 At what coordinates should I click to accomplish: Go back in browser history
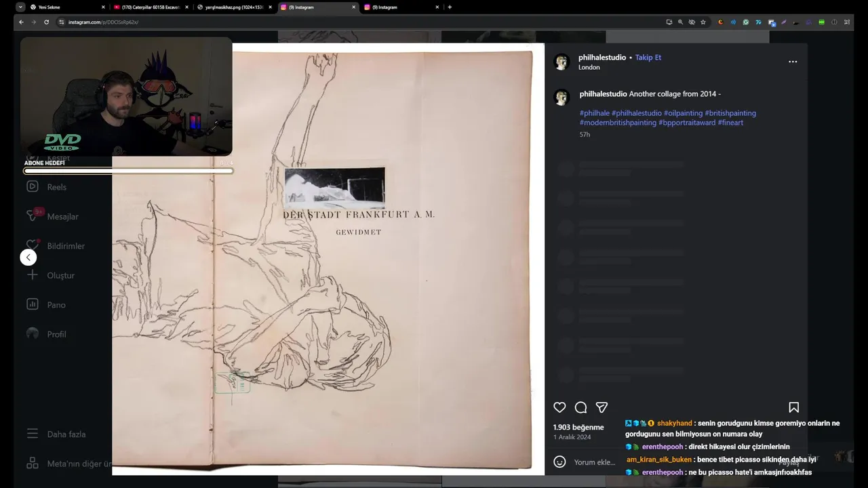[21, 22]
